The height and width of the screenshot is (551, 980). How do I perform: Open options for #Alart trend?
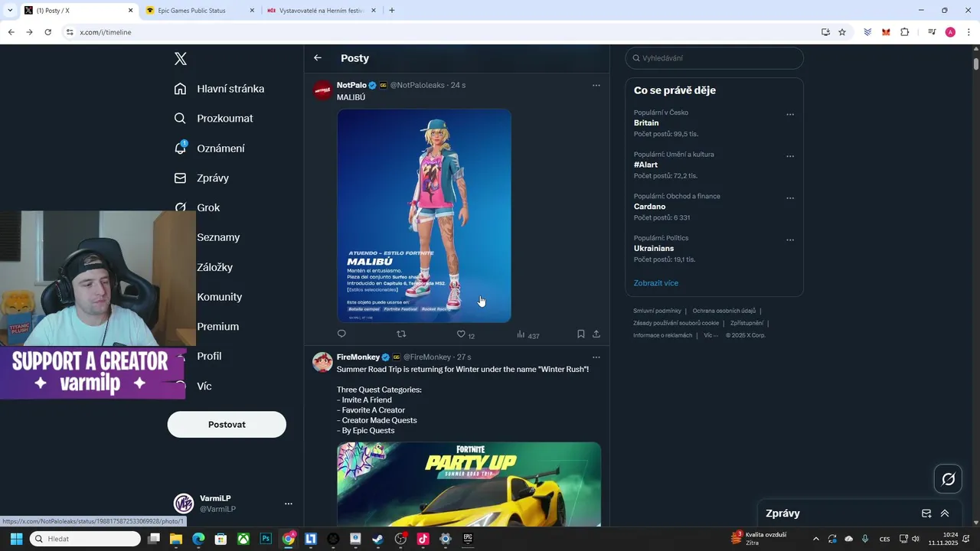tap(790, 156)
